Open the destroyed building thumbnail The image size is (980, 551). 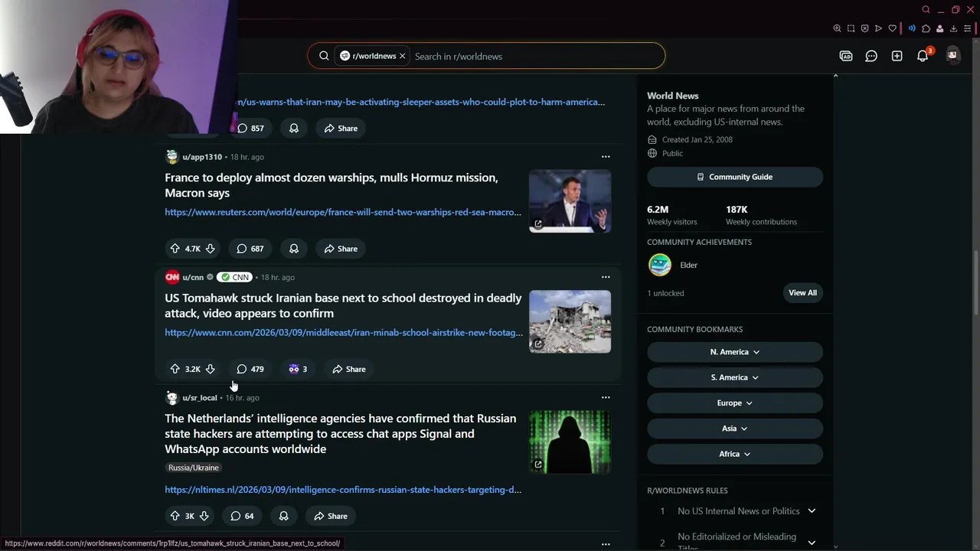[x=570, y=321]
